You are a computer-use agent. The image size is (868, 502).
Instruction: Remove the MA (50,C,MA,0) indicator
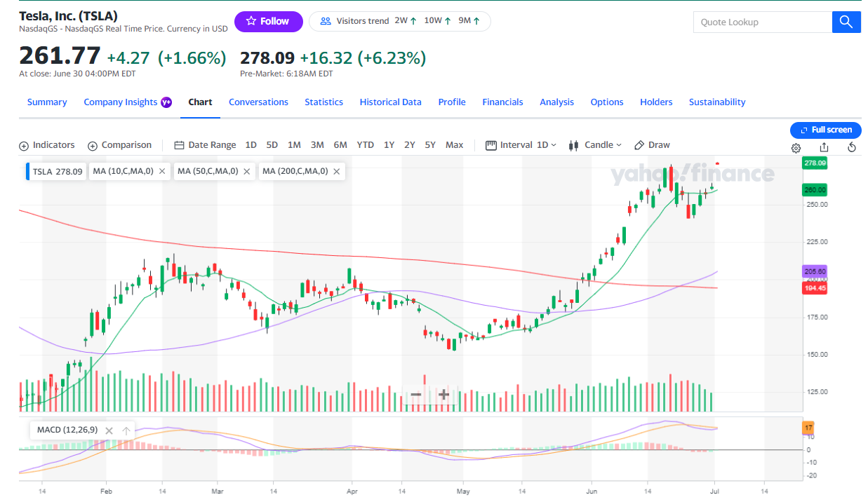247,171
